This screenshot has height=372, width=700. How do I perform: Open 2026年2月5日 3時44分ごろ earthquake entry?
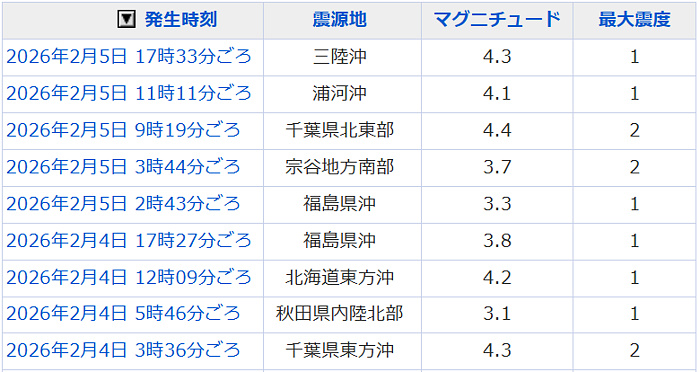pos(123,167)
